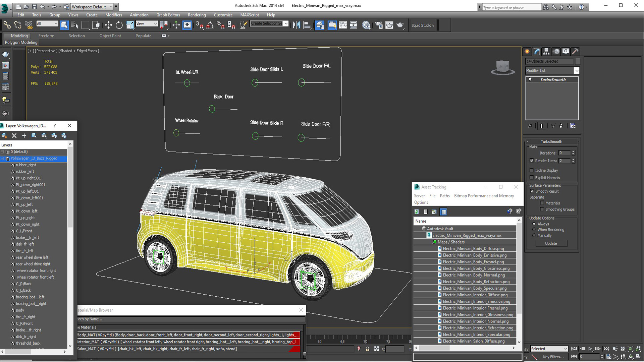The height and width of the screenshot is (362, 644).
Task: Toggle the Render Iters checkbox
Action: tap(532, 161)
